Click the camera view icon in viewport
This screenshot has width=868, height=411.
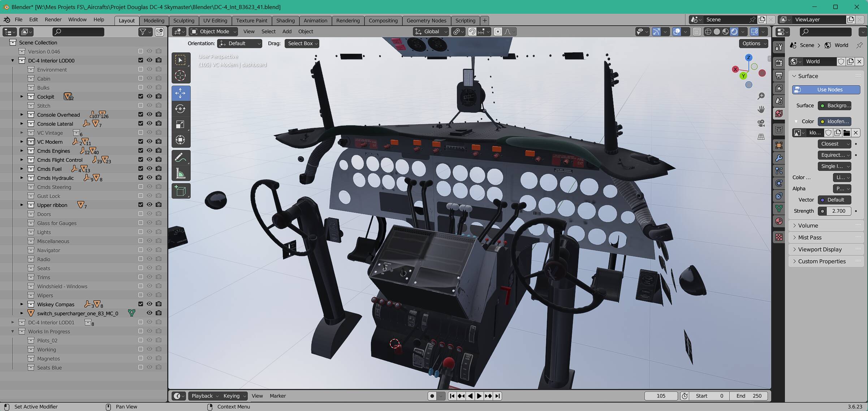(761, 123)
